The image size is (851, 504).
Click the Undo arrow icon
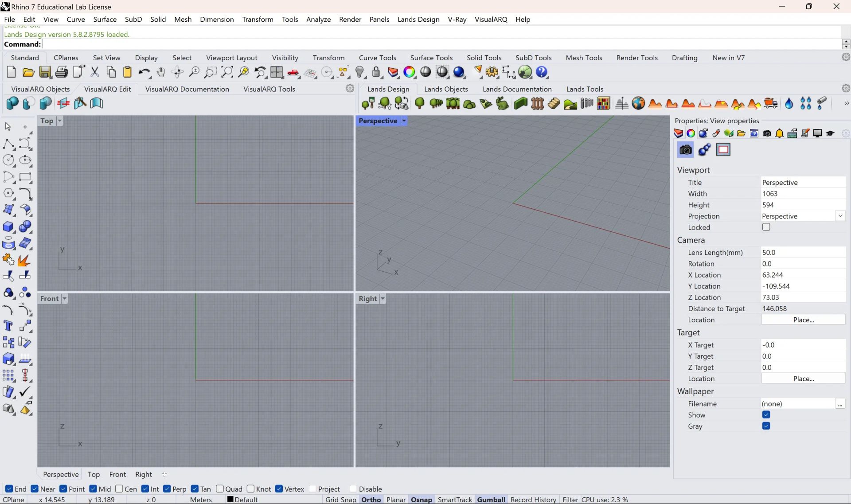[144, 72]
